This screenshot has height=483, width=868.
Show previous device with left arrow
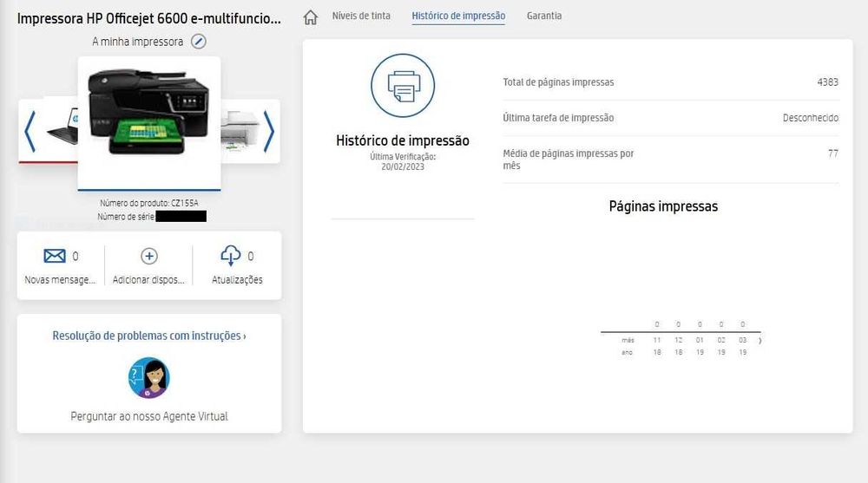[30, 132]
